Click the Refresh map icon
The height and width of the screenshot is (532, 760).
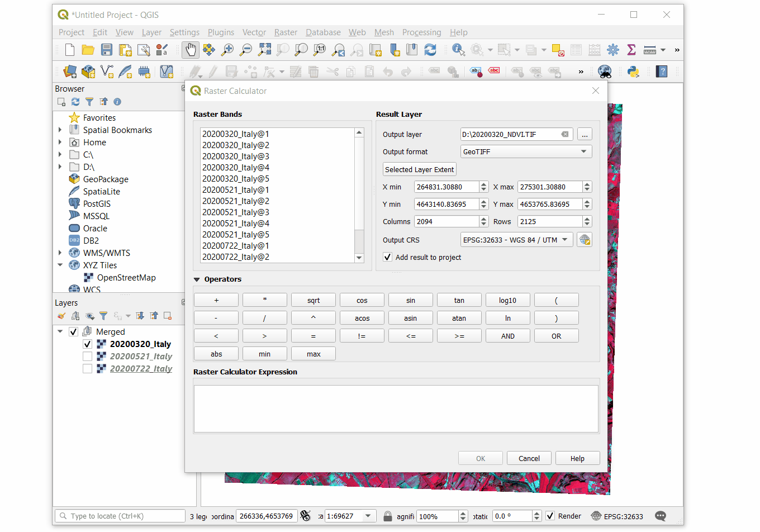click(430, 50)
